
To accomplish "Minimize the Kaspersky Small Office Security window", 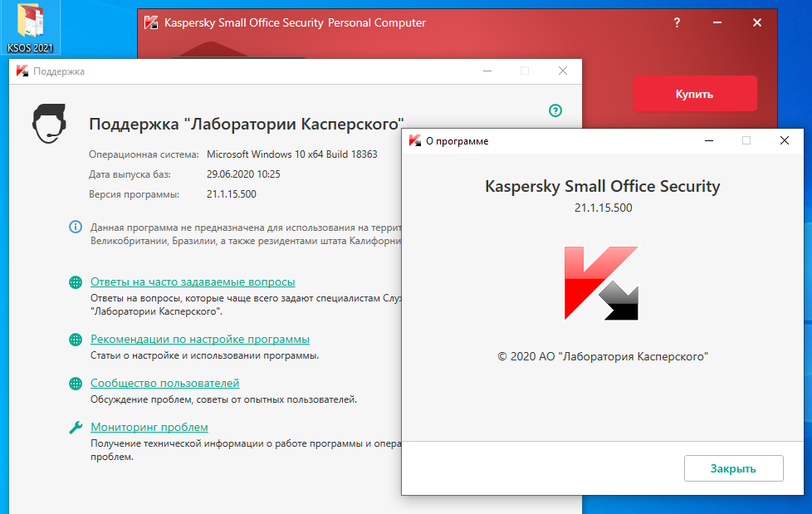I will (717, 23).
